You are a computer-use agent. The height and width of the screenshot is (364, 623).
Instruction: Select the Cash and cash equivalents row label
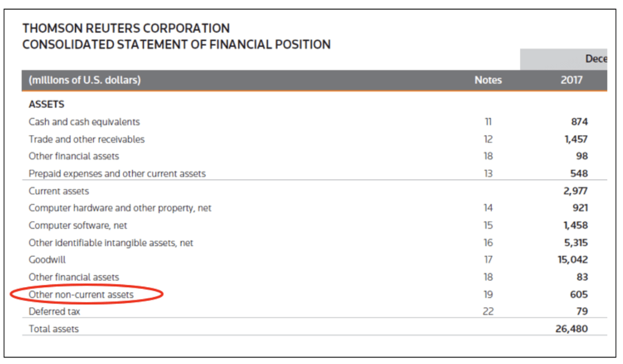pyautogui.click(x=84, y=122)
